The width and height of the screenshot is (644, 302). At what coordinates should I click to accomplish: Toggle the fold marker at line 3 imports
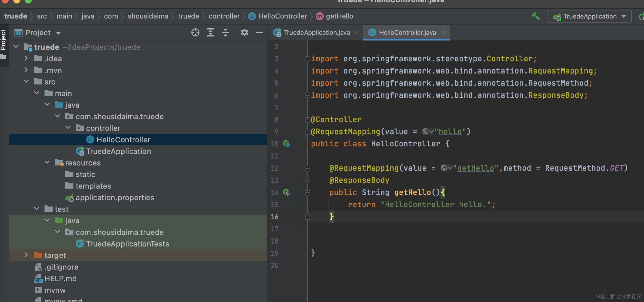(x=307, y=59)
